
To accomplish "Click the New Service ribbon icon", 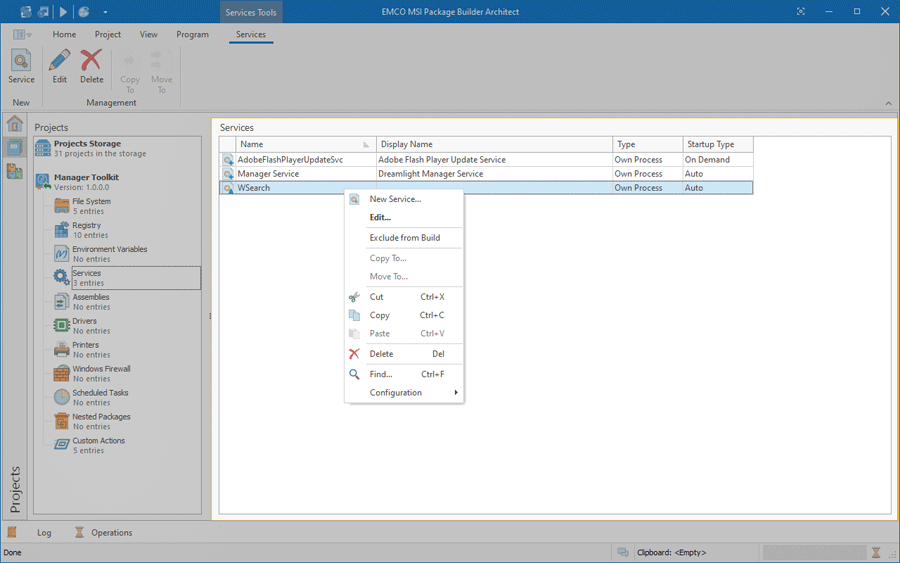I will (x=21, y=60).
